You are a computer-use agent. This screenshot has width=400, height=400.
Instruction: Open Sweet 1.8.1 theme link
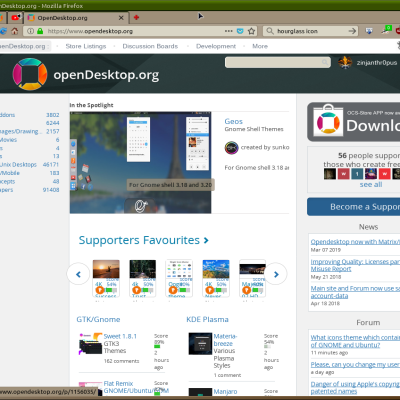(120, 336)
